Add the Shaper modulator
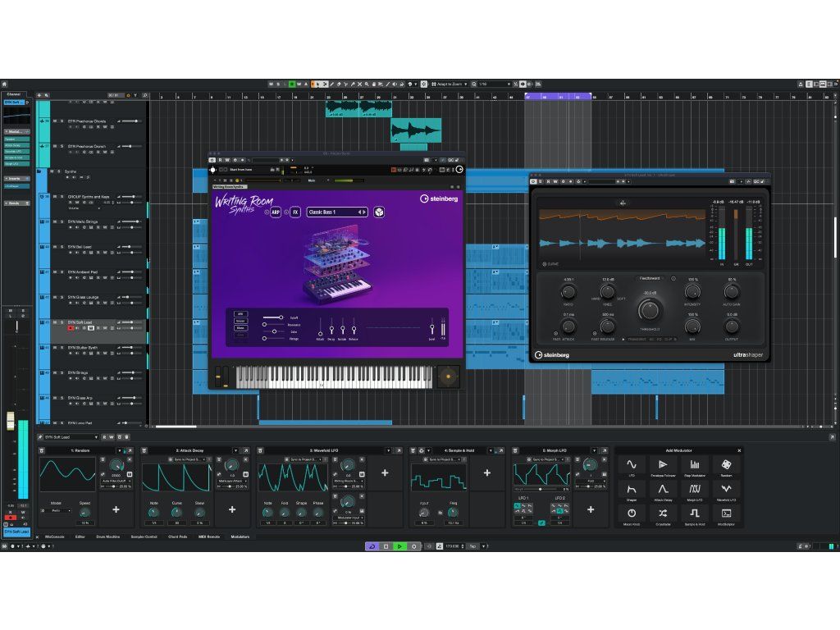The height and width of the screenshot is (630, 840). tap(631, 490)
